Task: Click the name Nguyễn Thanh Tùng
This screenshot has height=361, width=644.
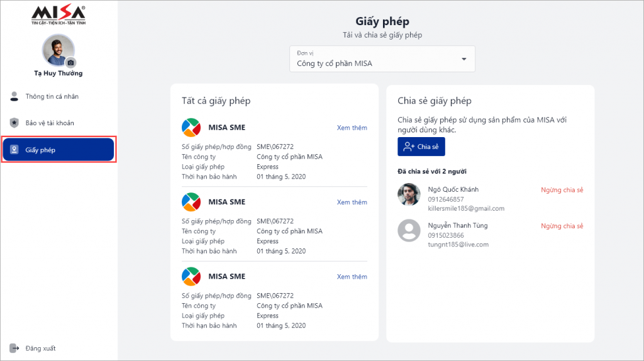Action: click(x=458, y=226)
